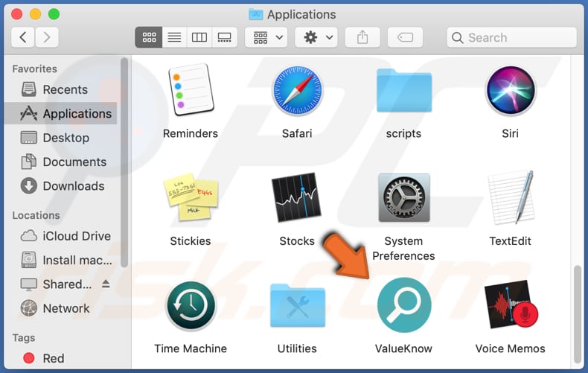588x373 pixels.
Task: Click the Applications folder title icon
Action: click(256, 14)
